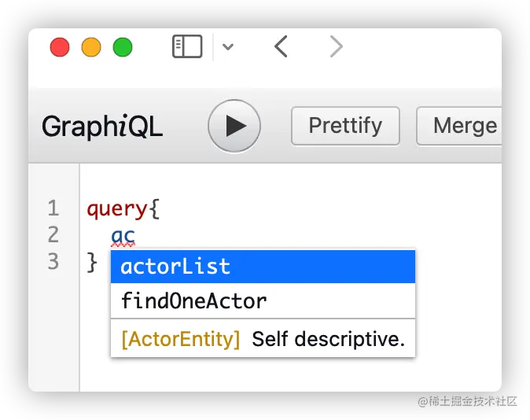The image size is (530, 420).
Task: Click the [ActorEntity] type link
Action: [x=181, y=339]
